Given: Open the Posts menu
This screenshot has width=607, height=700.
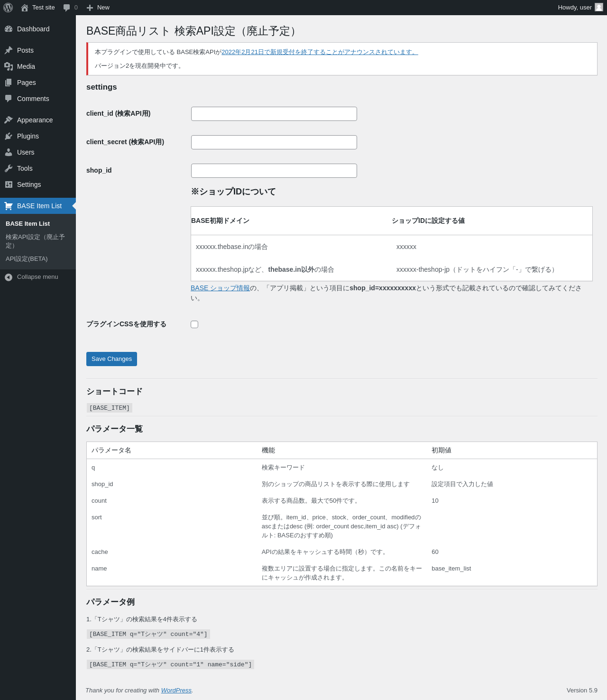Looking at the screenshot, I should (38, 50).
